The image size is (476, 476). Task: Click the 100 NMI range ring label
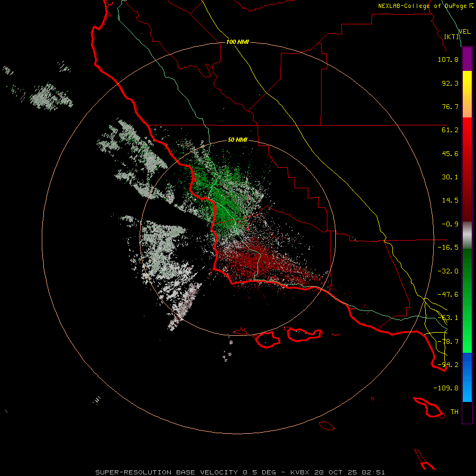click(237, 42)
